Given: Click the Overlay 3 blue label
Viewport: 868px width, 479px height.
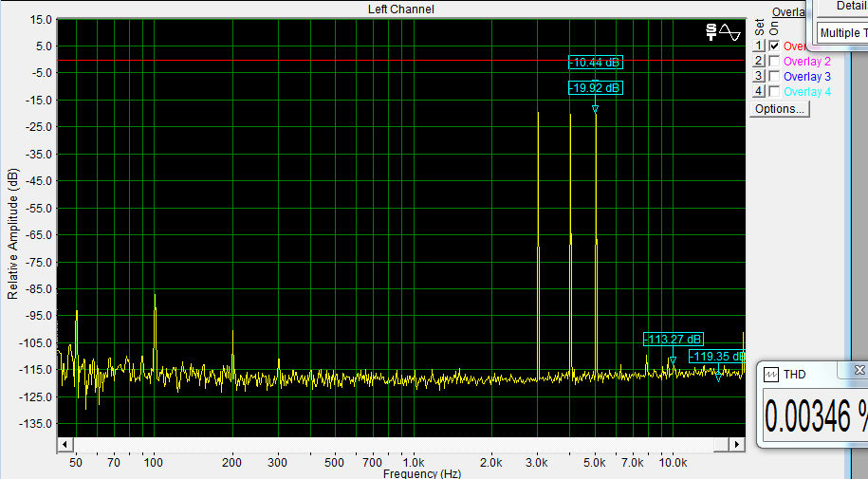Looking at the screenshot, I should click(807, 77).
